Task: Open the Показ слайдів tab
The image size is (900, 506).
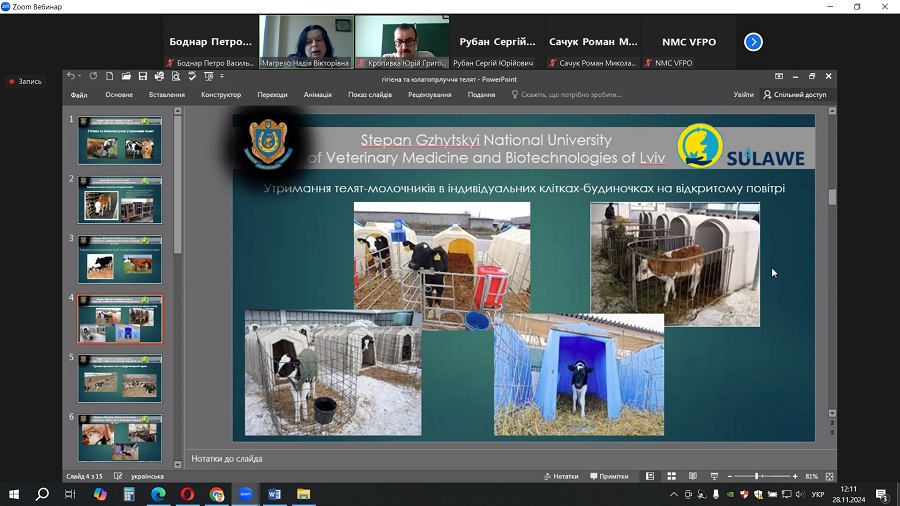Action: pos(370,95)
